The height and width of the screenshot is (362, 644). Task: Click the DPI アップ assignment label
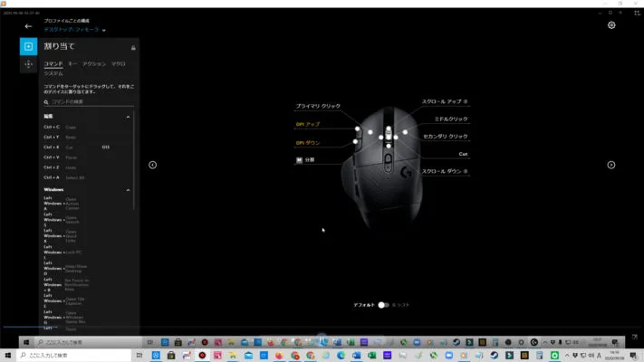coord(308,124)
